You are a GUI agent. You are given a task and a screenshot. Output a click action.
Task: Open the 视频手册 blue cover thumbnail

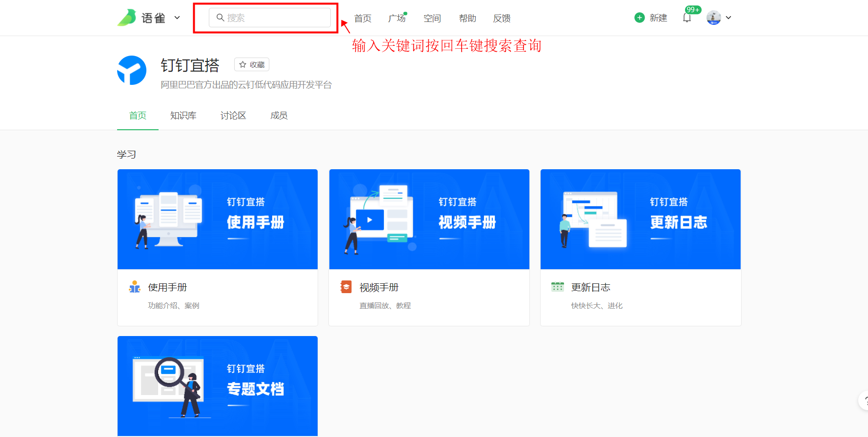tap(429, 219)
